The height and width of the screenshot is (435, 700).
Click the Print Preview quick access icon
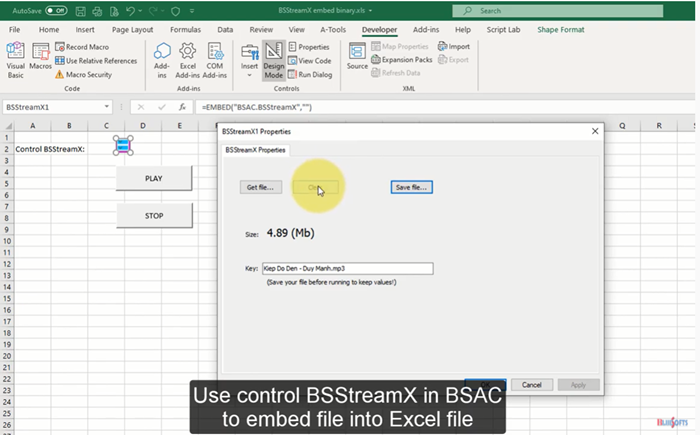pos(114,11)
